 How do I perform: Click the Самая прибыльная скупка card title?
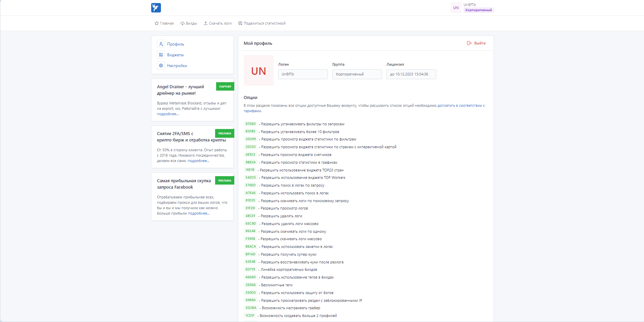click(x=184, y=184)
